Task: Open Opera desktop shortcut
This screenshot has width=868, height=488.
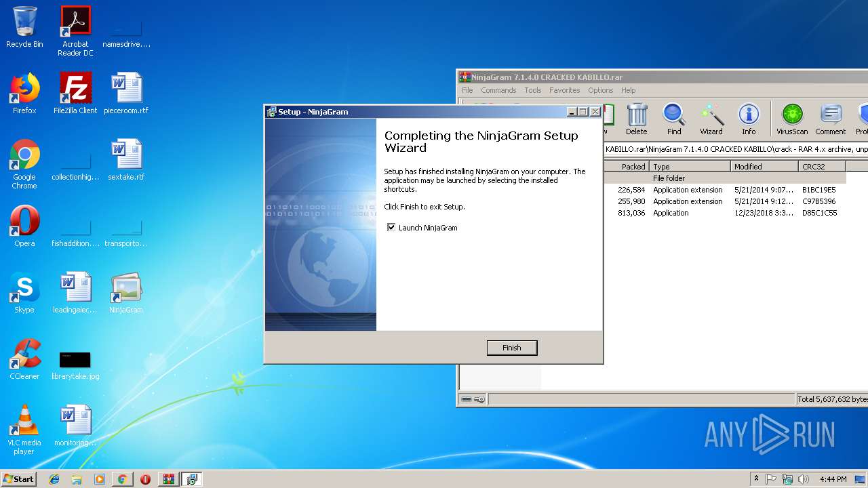Action: coord(24,226)
